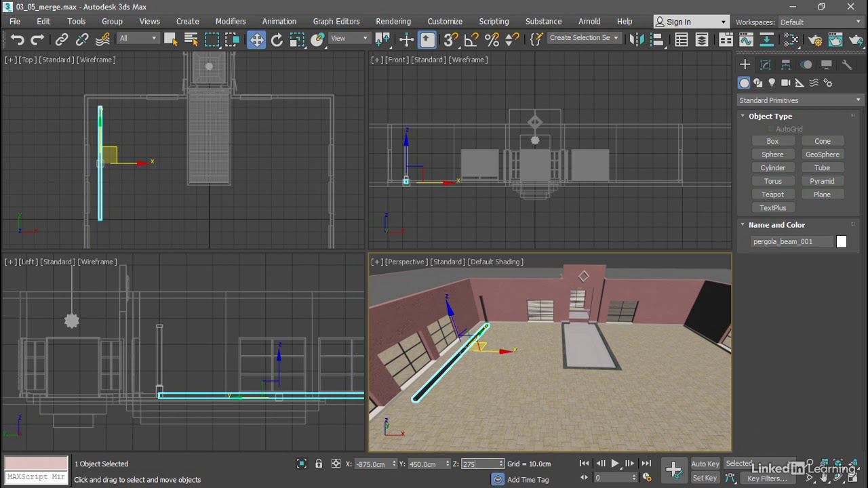Click the pergola_beam_001 name field
Image resolution: width=868 pixels, height=488 pixels.
coord(792,242)
